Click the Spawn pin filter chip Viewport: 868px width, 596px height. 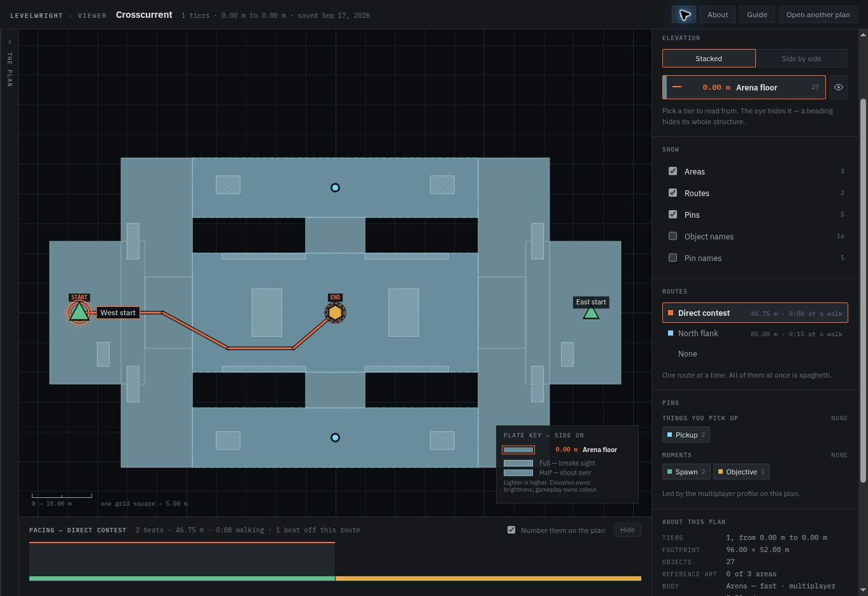tap(686, 472)
